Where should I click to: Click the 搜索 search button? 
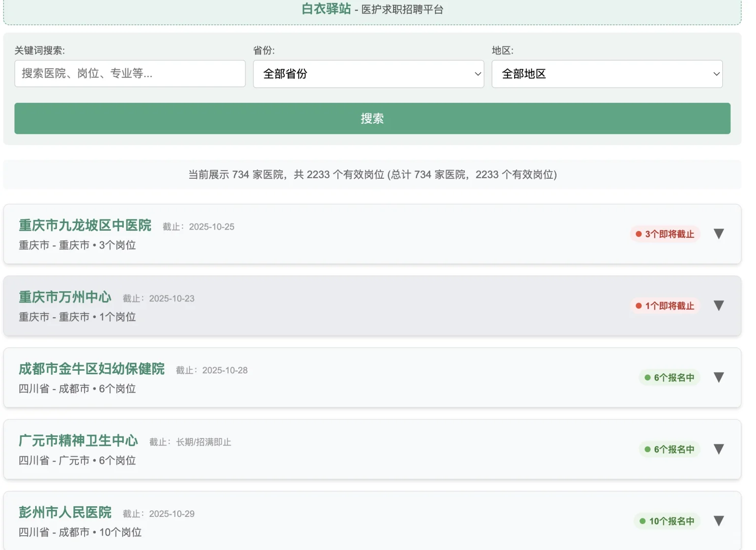[371, 118]
